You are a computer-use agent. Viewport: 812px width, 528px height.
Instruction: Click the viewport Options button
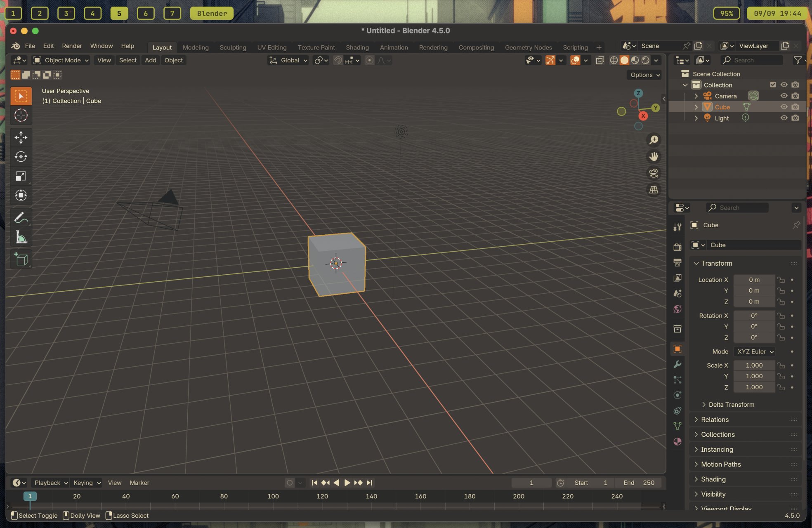(645, 75)
